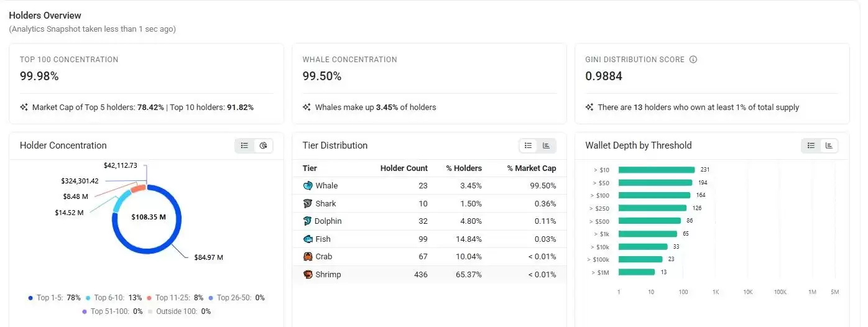
Task: Switch Holder Concentration to pie chart view
Action: 264,145
